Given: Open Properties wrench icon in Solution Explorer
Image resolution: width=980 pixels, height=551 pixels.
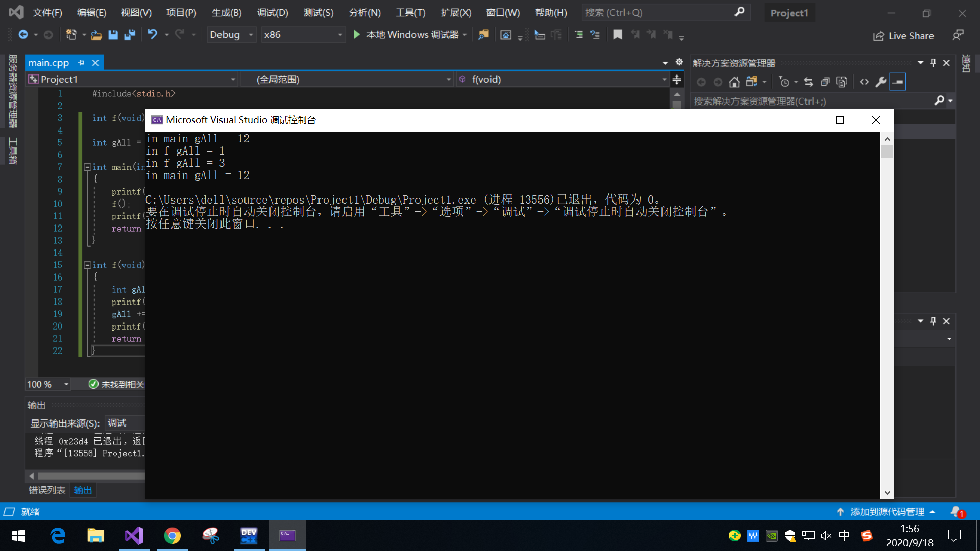Looking at the screenshot, I should [x=880, y=82].
